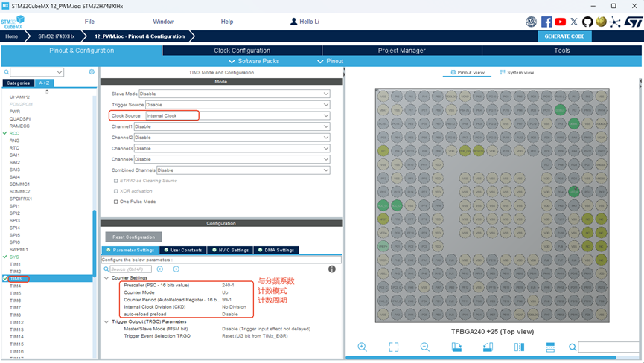The height and width of the screenshot is (363, 644).
Task: Click the GENERATE CODE button
Action: click(x=564, y=36)
